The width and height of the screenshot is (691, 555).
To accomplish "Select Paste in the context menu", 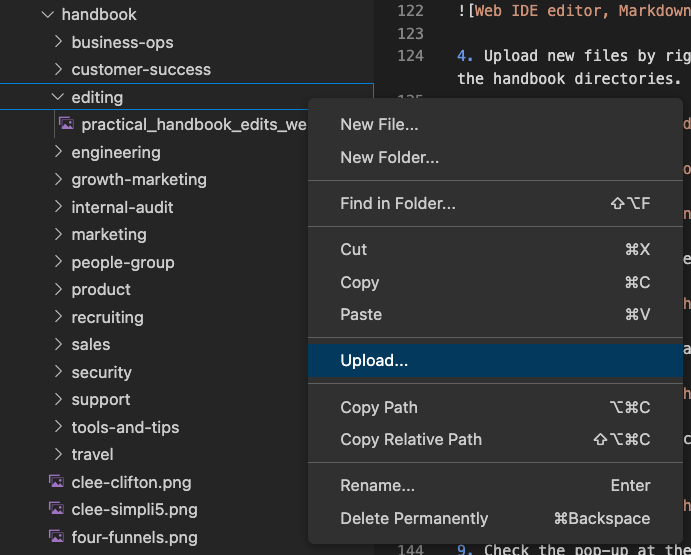I will (x=495, y=315).
